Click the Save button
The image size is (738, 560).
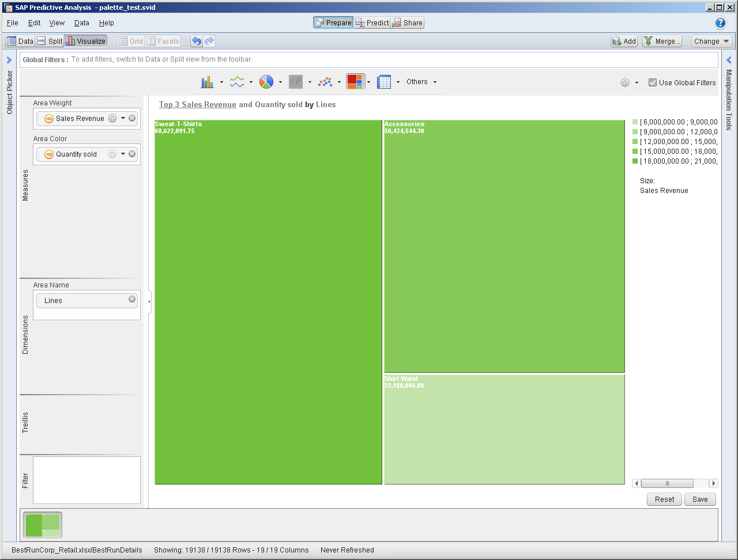(700, 499)
